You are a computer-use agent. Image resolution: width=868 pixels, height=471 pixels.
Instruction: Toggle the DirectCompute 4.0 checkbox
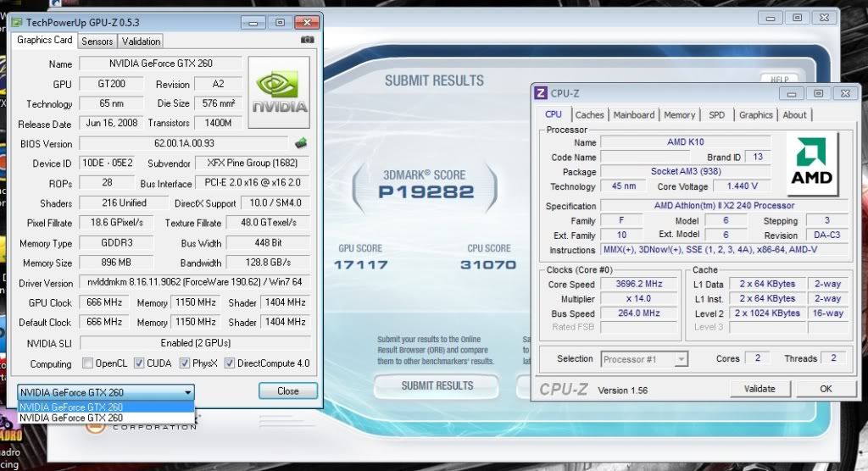(x=229, y=363)
